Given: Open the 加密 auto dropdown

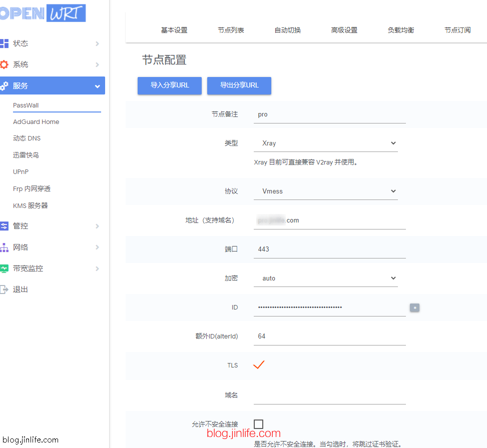Looking at the screenshot, I should click(325, 278).
